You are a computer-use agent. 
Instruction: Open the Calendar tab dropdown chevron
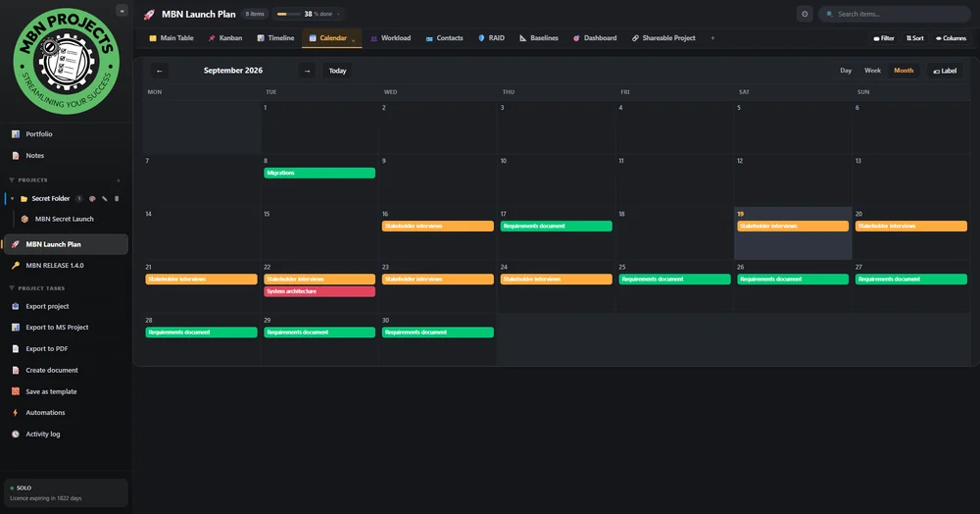(353, 39)
